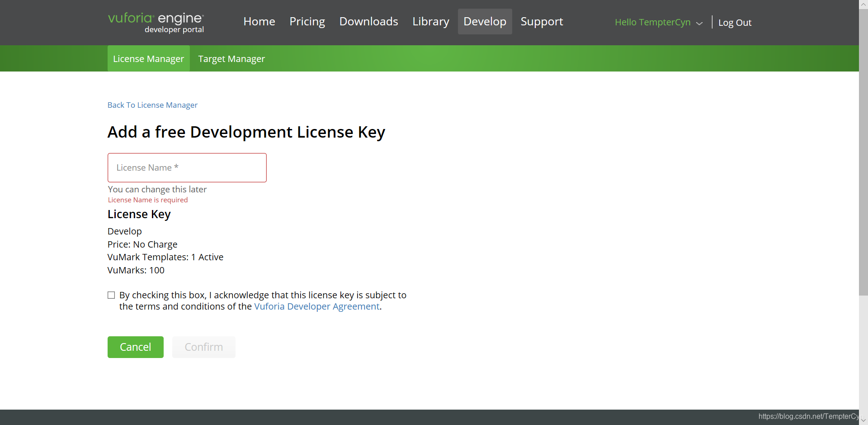Image resolution: width=868 pixels, height=425 pixels.
Task: Click the green Cancel button
Action: tap(136, 347)
